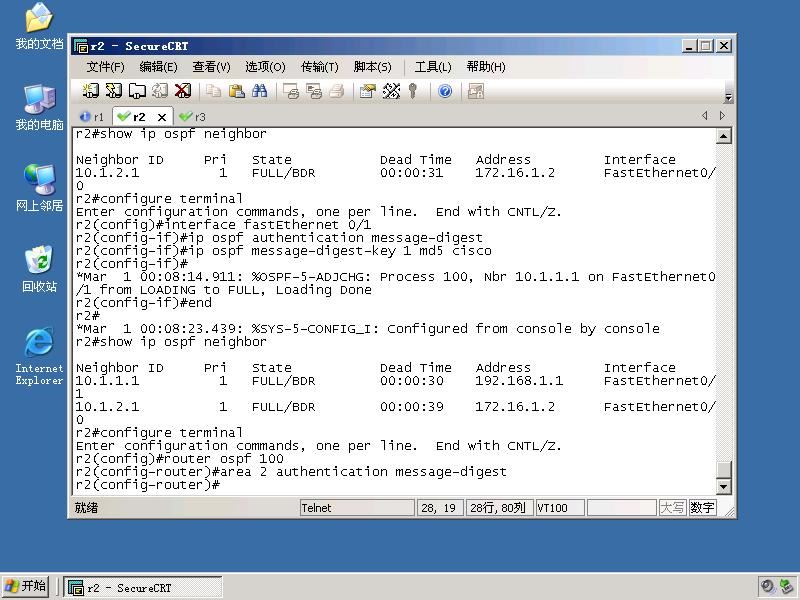The height and width of the screenshot is (600, 800).
Task: Click the speaker system tray icon
Action: pos(767,586)
